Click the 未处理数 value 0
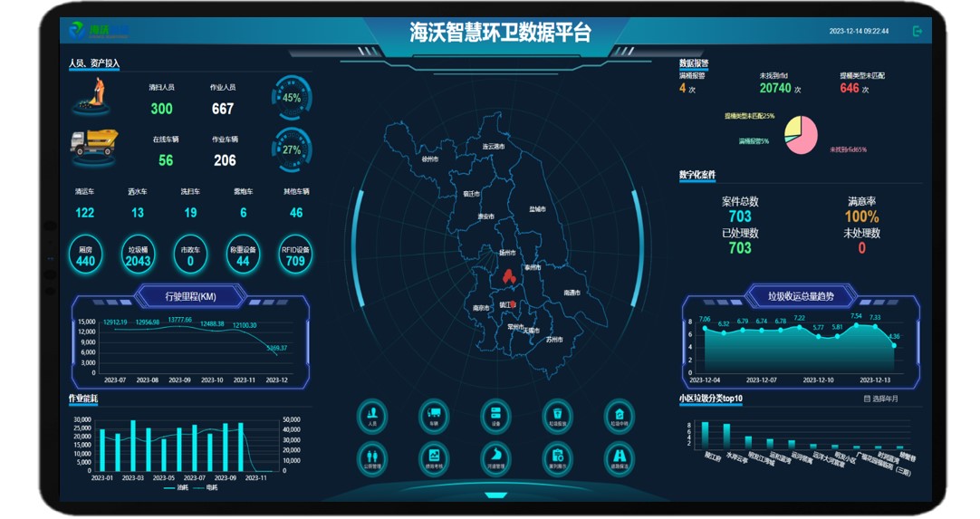 (x=862, y=248)
